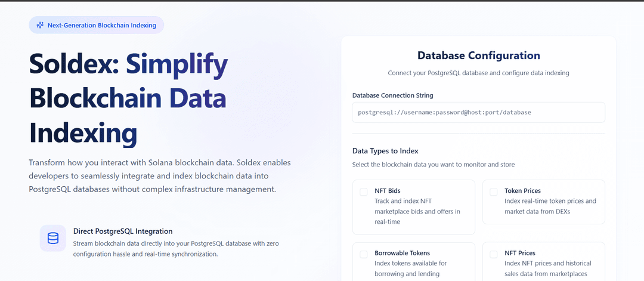Click the Data Types to Index heading
Screen dimensions: 644x281
(386, 151)
